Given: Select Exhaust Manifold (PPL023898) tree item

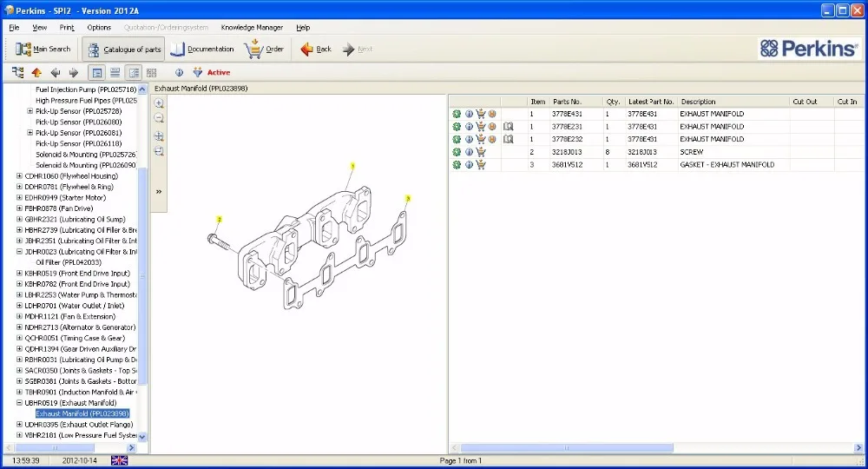Looking at the screenshot, I should [82, 413].
